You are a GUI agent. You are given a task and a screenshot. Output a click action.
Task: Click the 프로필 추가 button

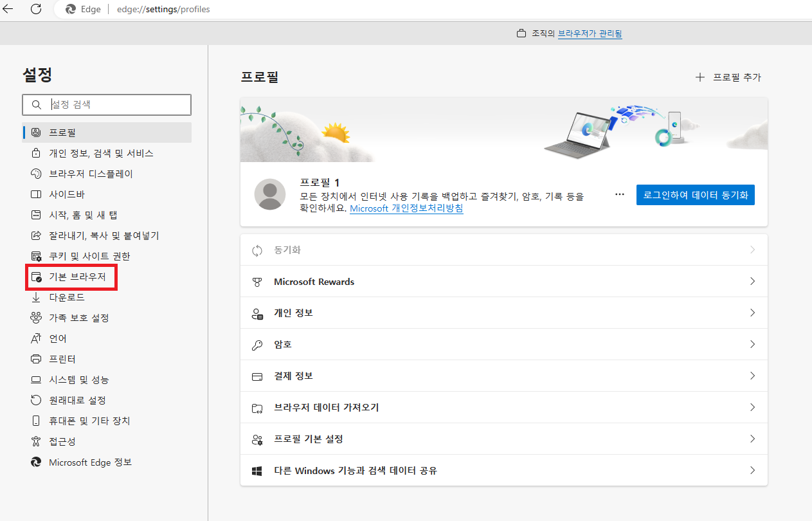click(728, 77)
